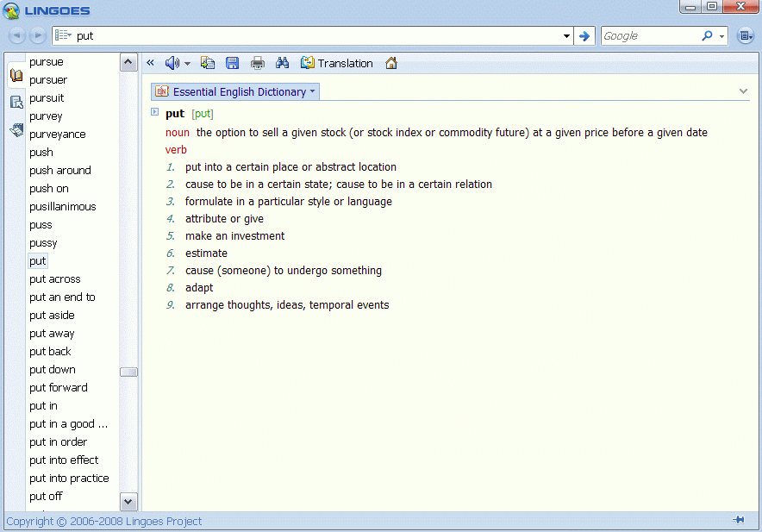Go to the home page icon
Screen dimensions: 762x532
[391, 63]
